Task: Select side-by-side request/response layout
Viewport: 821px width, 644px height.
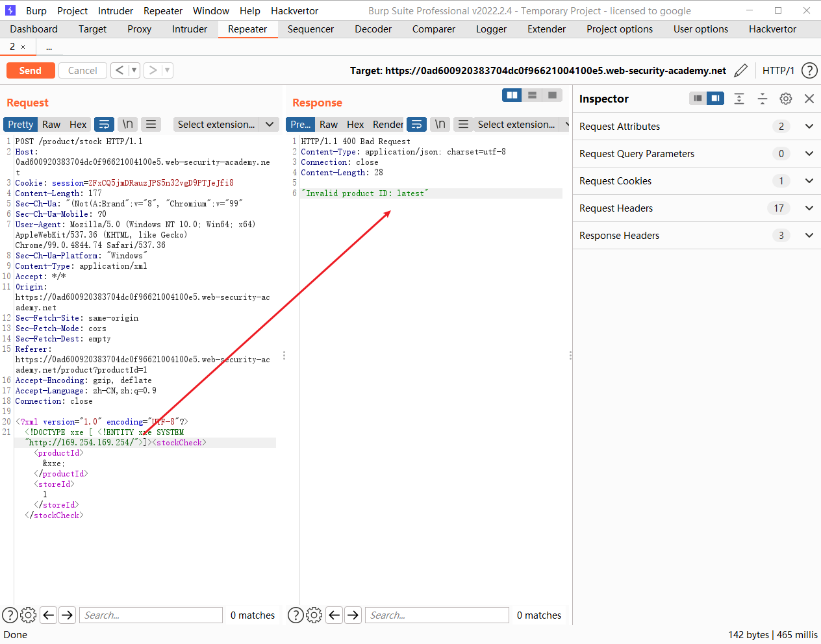Action: click(x=512, y=95)
